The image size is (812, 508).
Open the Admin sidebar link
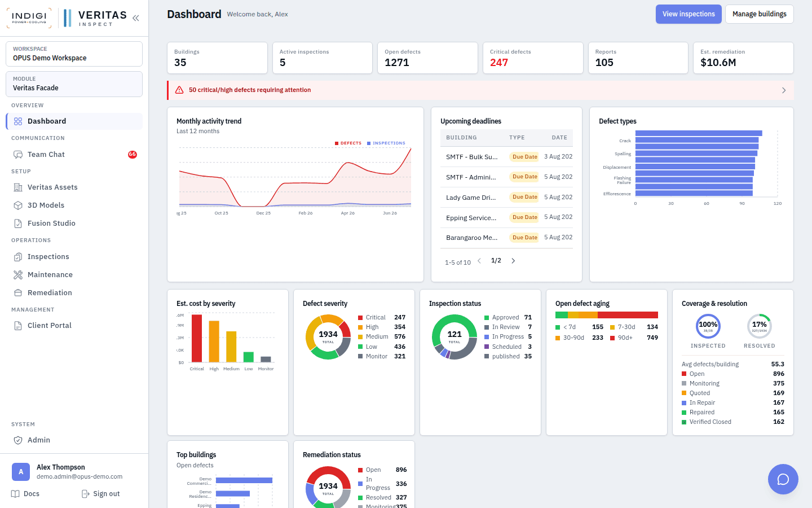point(74,440)
